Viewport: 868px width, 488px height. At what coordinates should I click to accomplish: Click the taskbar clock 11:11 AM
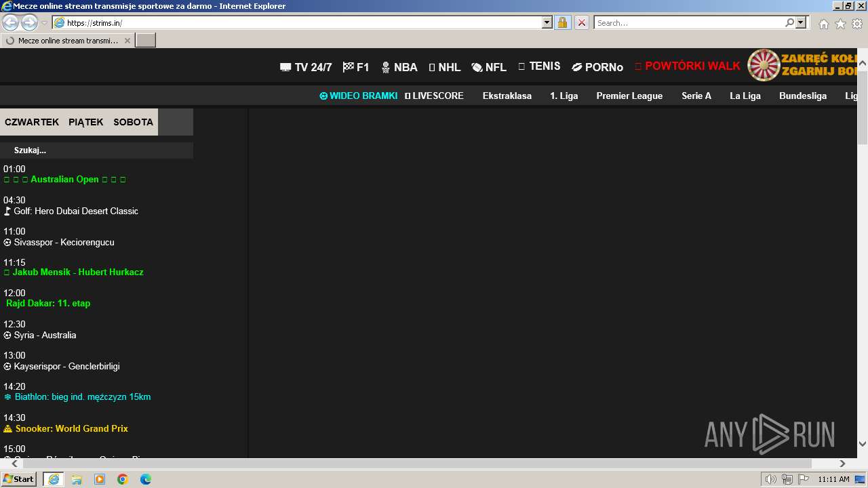pos(833,479)
